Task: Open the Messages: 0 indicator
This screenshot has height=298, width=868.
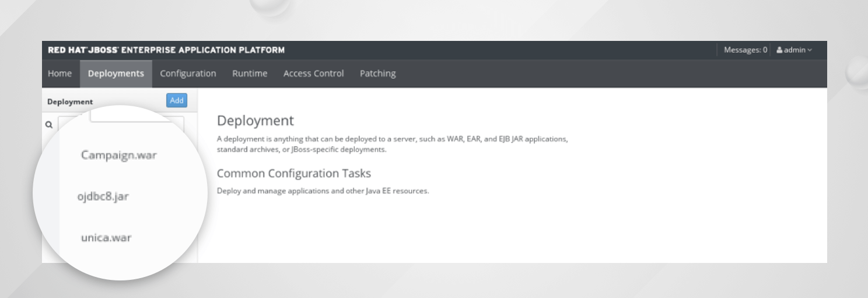Action: click(x=745, y=50)
